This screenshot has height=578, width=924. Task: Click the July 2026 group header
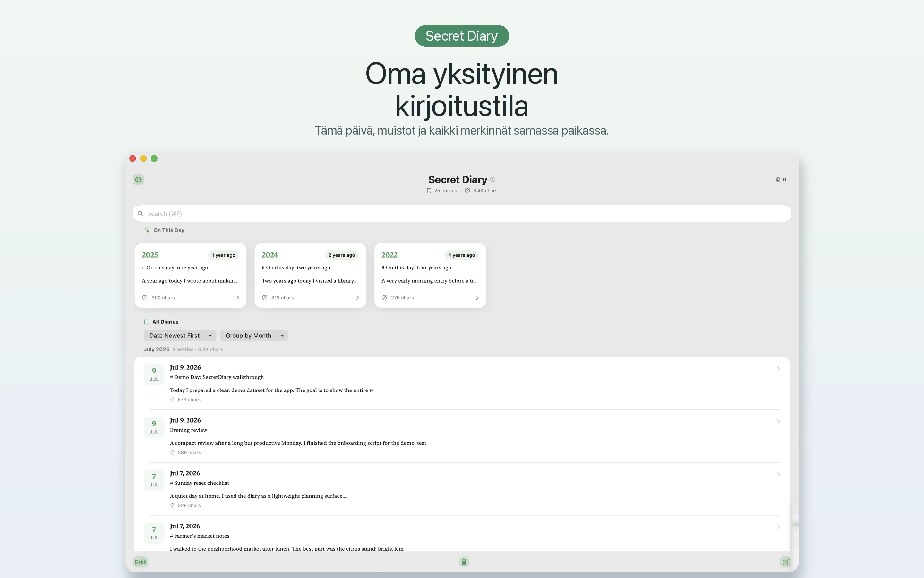[157, 349]
